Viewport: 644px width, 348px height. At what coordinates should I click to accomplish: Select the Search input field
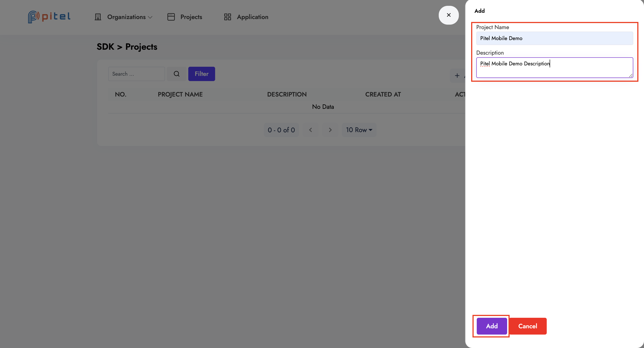[136, 74]
